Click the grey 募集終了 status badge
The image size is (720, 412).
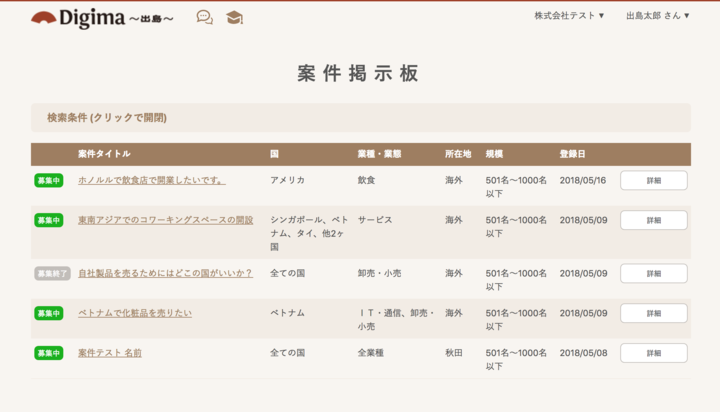point(52,273)
